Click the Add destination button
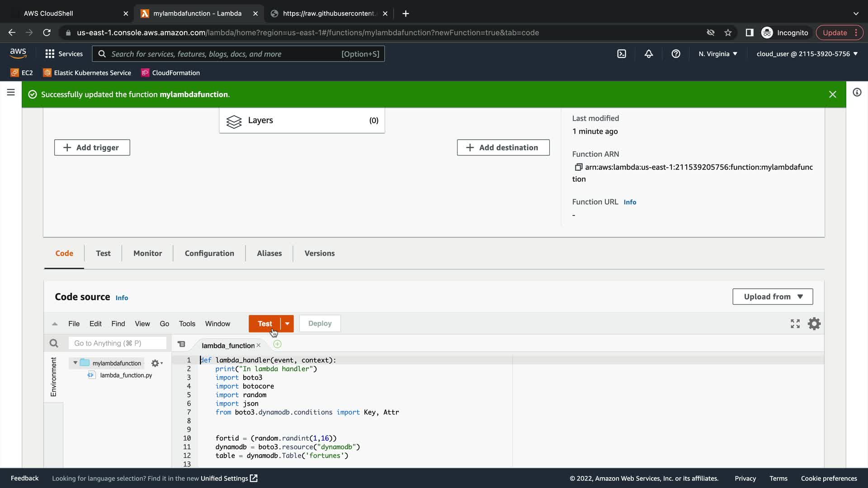Screen dimensions: 868x488 (x=503, y=148)
